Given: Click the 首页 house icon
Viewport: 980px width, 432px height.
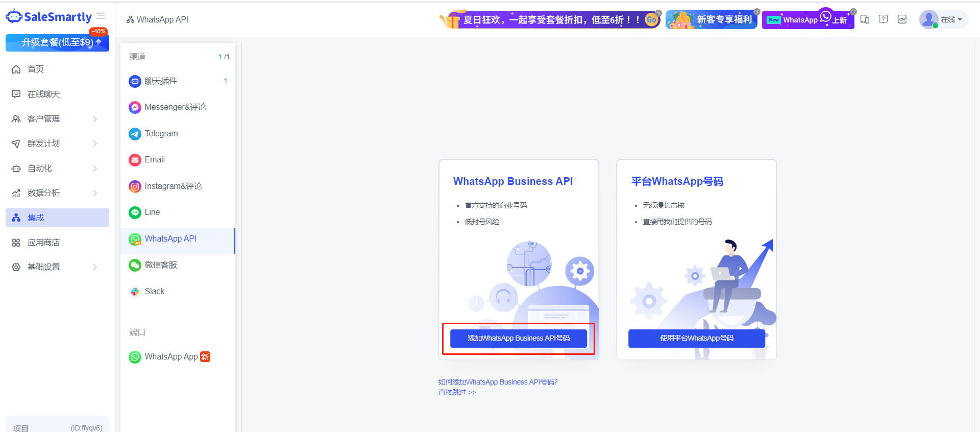Looking at the screenshot, I should pos(16,69).
